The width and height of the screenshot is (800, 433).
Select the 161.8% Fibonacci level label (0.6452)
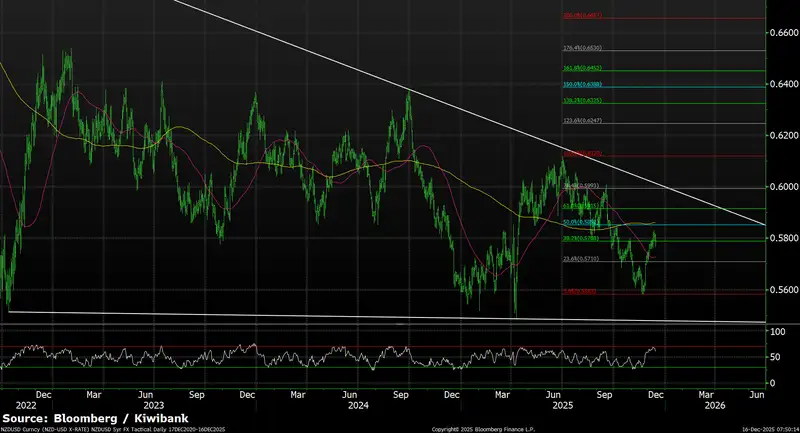click(582, 68)
